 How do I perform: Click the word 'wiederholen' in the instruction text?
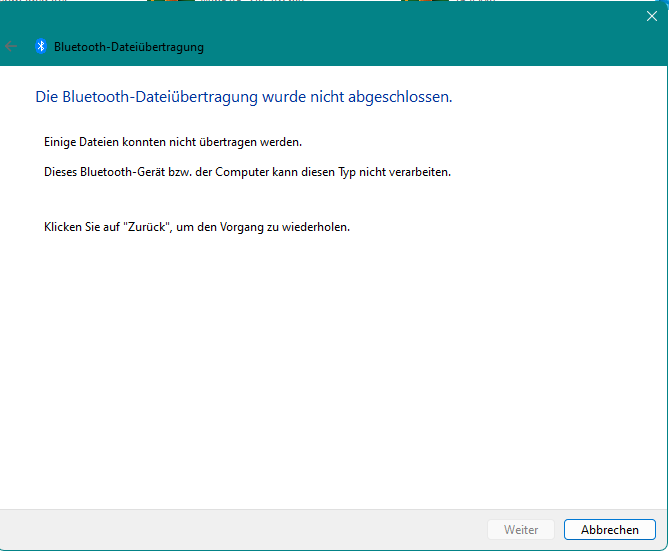click(x=316, y=226)
